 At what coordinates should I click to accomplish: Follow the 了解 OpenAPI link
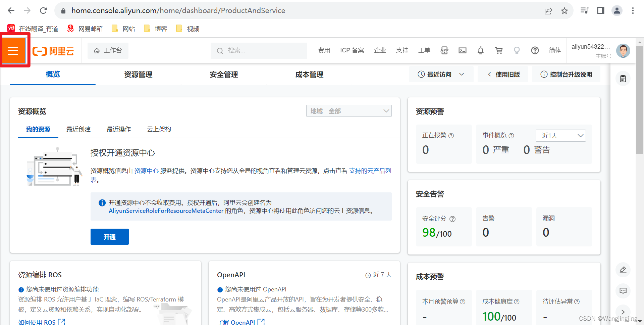(241, 322)
